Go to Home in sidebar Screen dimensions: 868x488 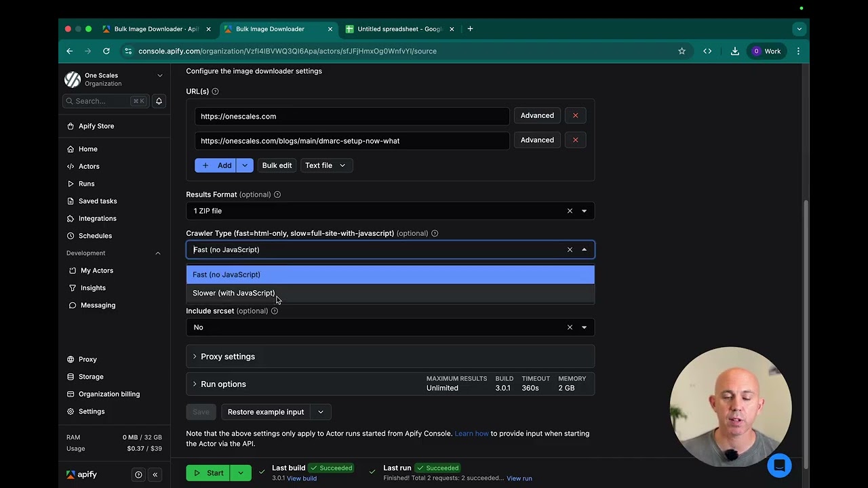[x=87, y=149]
